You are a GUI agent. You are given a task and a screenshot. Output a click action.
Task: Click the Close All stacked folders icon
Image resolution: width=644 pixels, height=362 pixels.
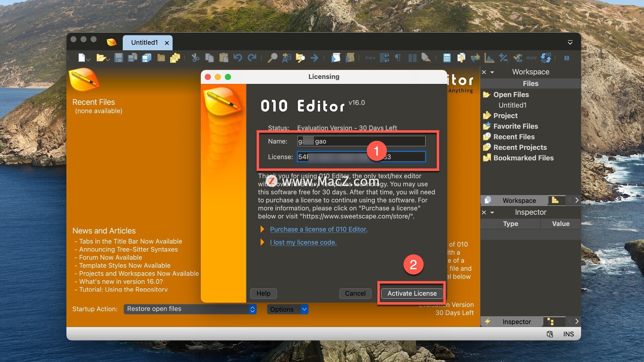175,58
